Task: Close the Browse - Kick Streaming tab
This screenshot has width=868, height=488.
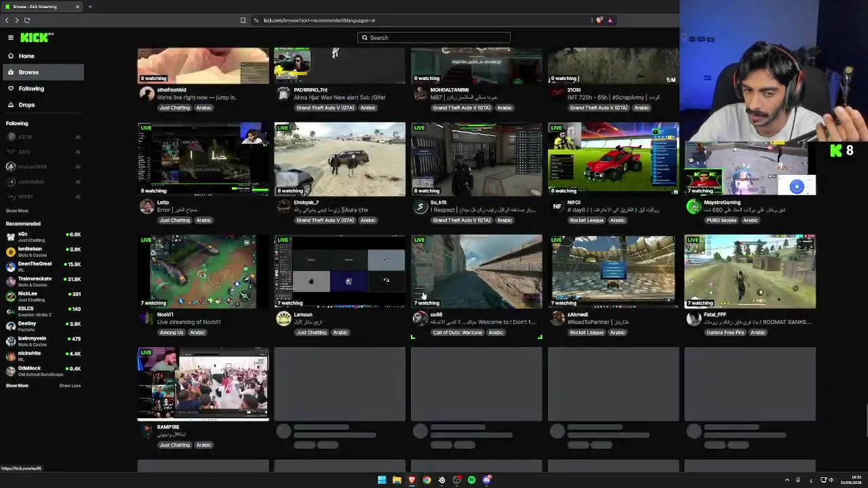Action: click(x=77, y=7)
